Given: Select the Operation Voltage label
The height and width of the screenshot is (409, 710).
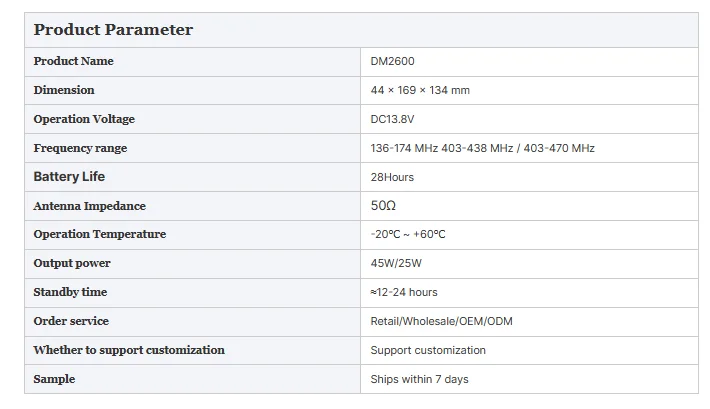Looking at the screenshot, I should (x=84, y=119).
